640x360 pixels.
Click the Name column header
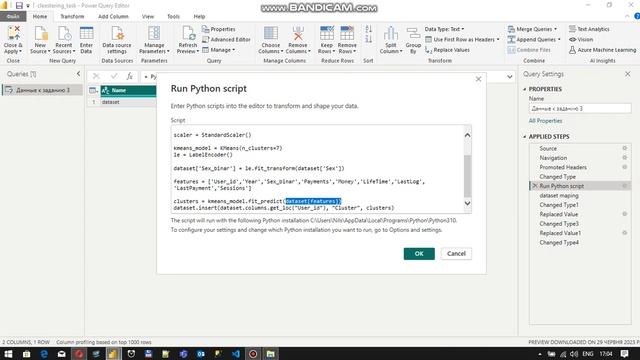tap(128, 90)
